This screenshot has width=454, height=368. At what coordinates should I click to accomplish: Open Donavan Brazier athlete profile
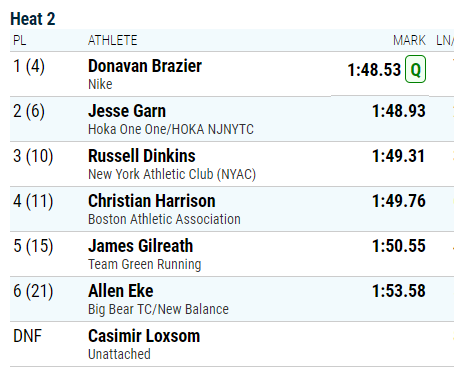[145, 66]
